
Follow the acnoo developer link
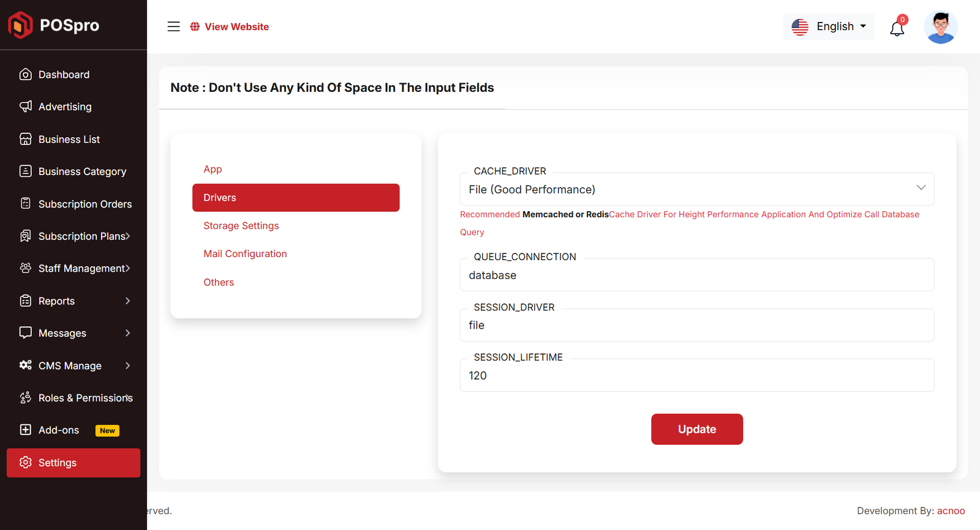click(951, 511)
